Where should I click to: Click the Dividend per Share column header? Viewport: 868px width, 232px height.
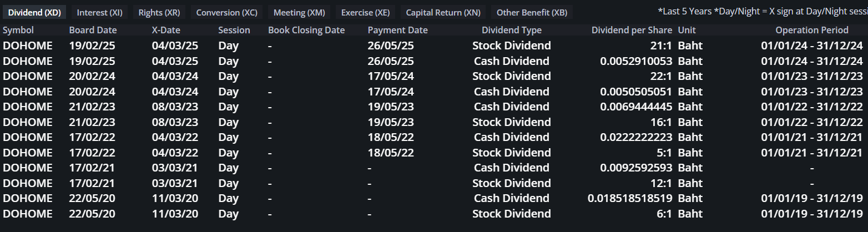coord(632,30)
